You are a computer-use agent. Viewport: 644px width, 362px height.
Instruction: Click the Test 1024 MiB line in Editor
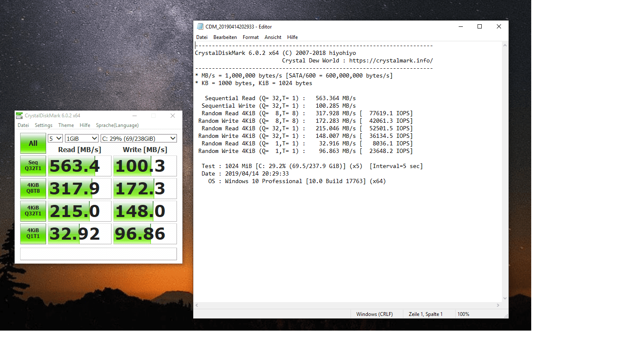pyautogui.click(x=312, y=166)
